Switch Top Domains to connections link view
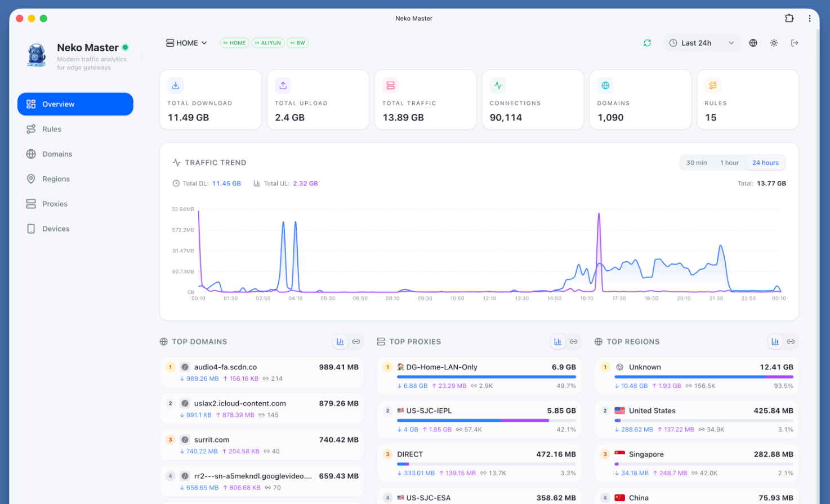 (x=356, y=342)
